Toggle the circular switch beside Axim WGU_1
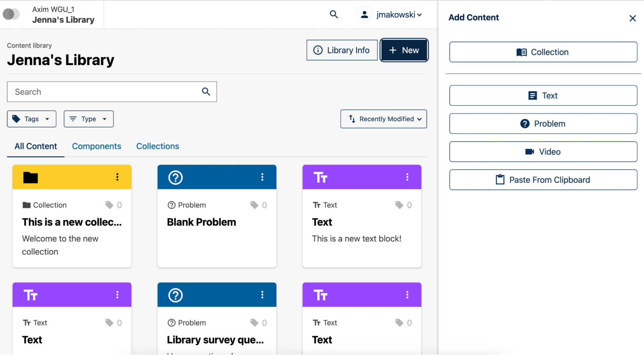Screen dimensions: 644x355 [11, 14]
